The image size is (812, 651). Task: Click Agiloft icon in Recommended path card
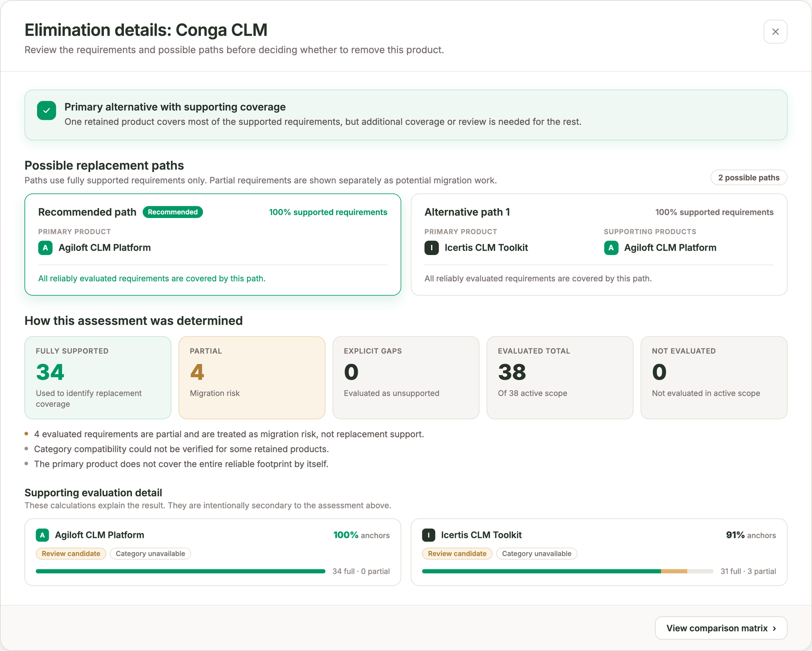coord(45,248)
